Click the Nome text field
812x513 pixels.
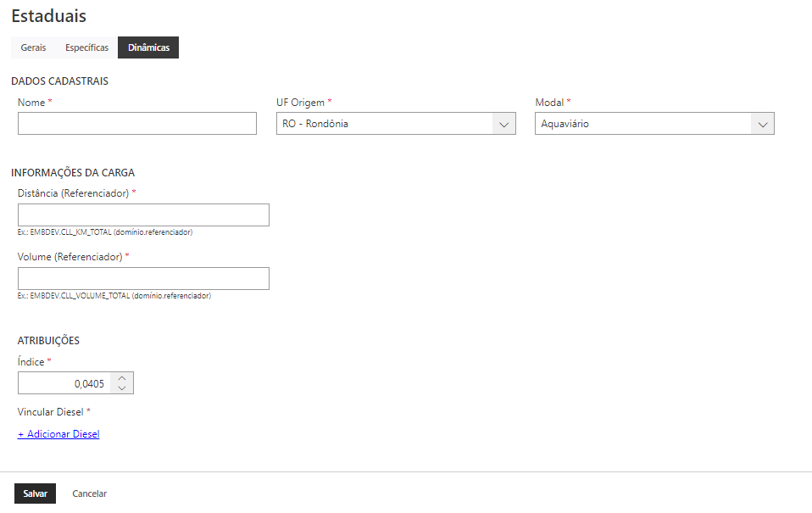(136, 124)
